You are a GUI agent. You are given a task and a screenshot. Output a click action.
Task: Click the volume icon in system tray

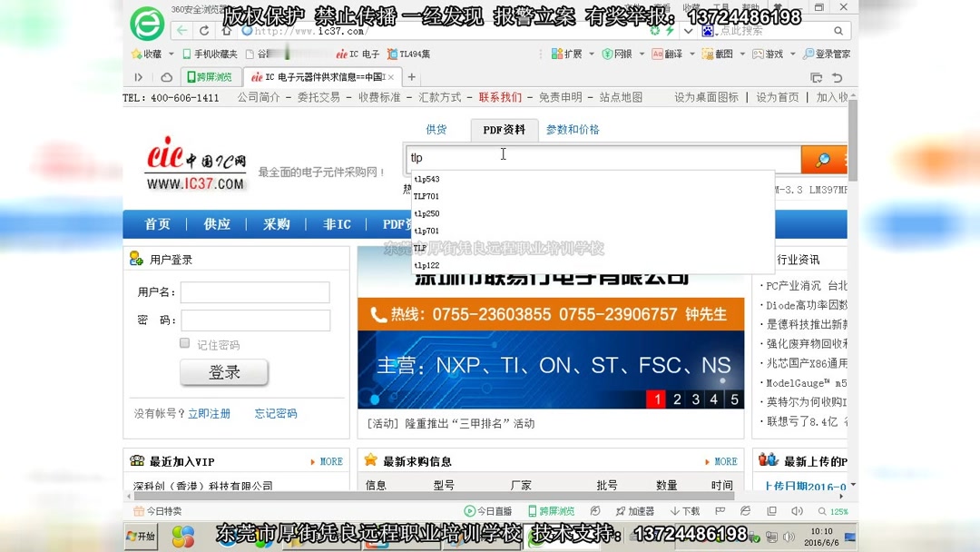789,537
